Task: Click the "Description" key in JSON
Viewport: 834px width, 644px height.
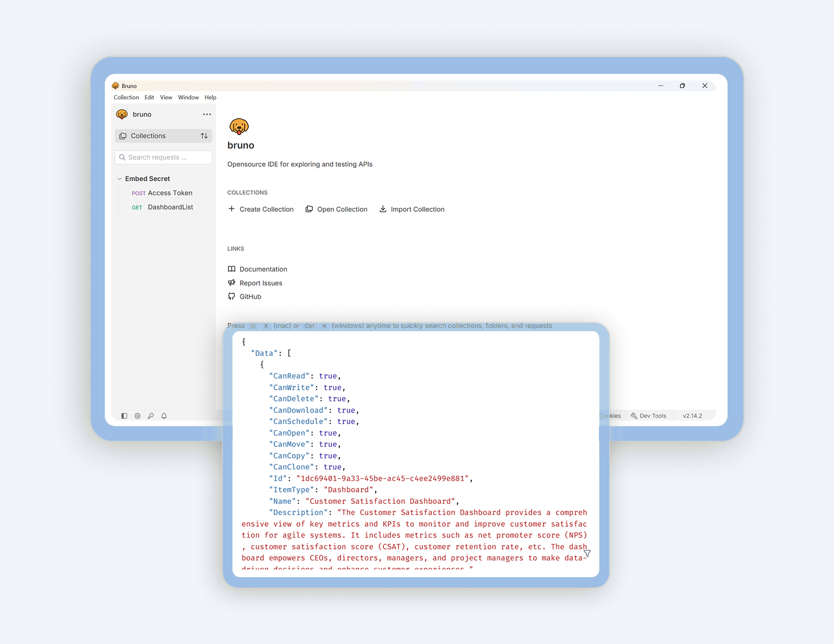Action: [299, 513]
